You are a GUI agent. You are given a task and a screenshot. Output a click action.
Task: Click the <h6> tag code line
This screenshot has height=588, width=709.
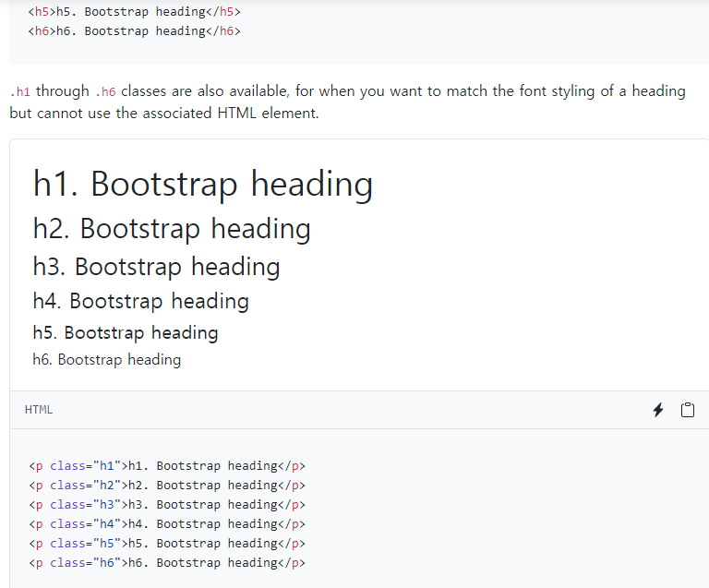pyautogui.click(x=134, y=31)
